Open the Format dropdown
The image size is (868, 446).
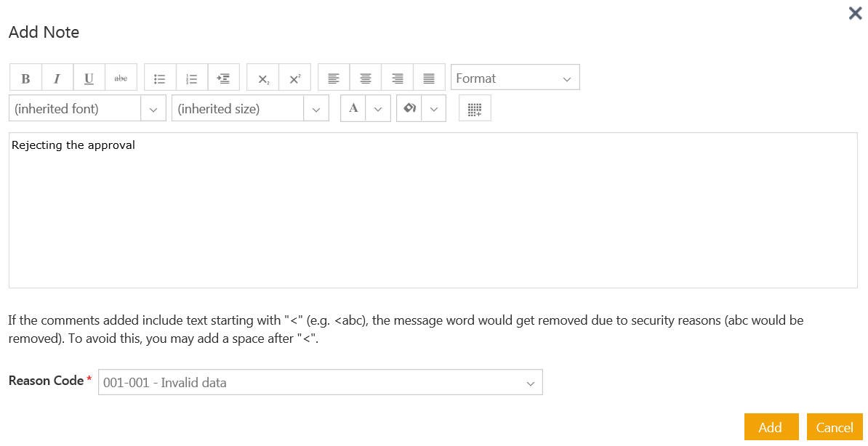point(515,78)
